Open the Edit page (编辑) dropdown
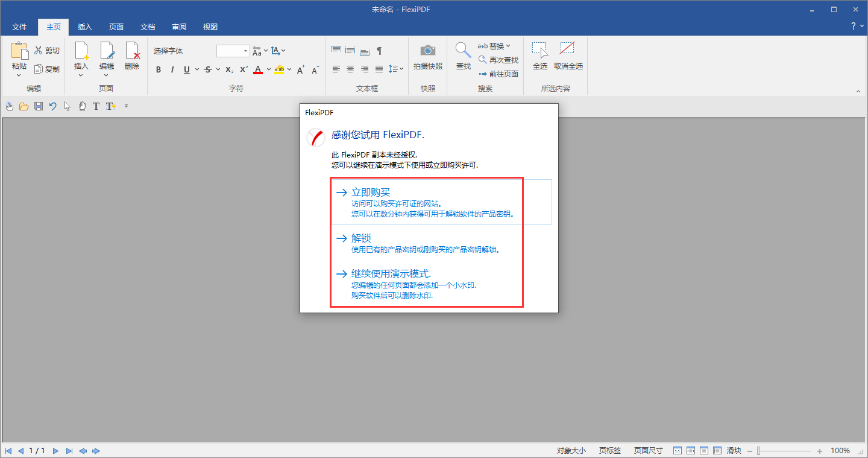Viewport: 868px width, 458px height. click(107, 75)
